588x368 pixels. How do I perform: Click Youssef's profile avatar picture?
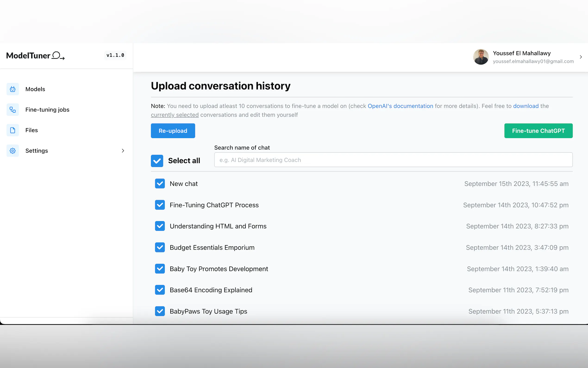481,57
